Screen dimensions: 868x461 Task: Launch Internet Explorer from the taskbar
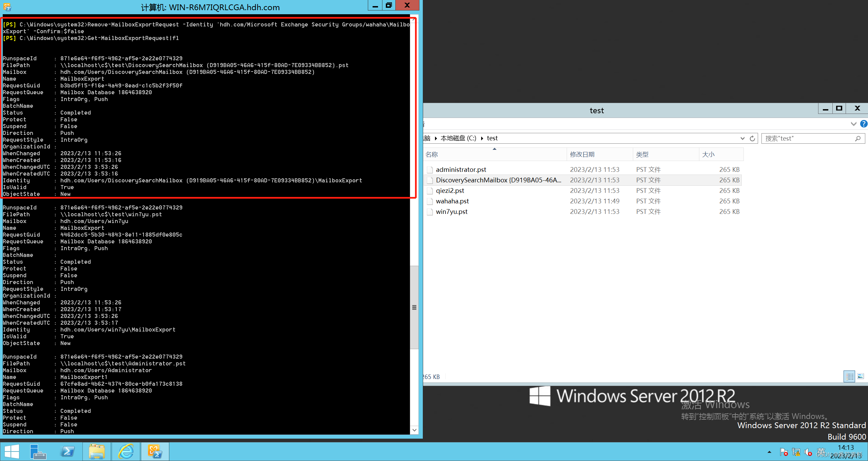click(126, 452)
